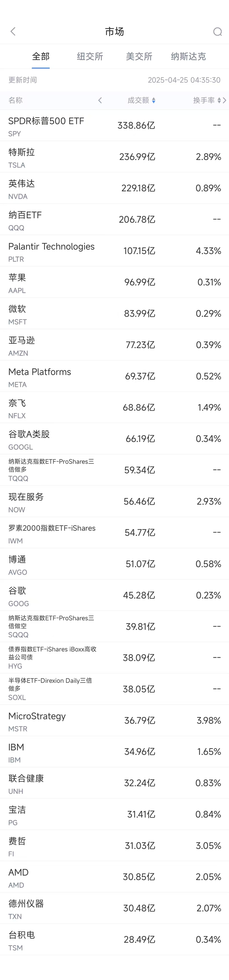Open the MicroStrategy MSTR row
Screen dimensions: 229x980
[114, 720]
